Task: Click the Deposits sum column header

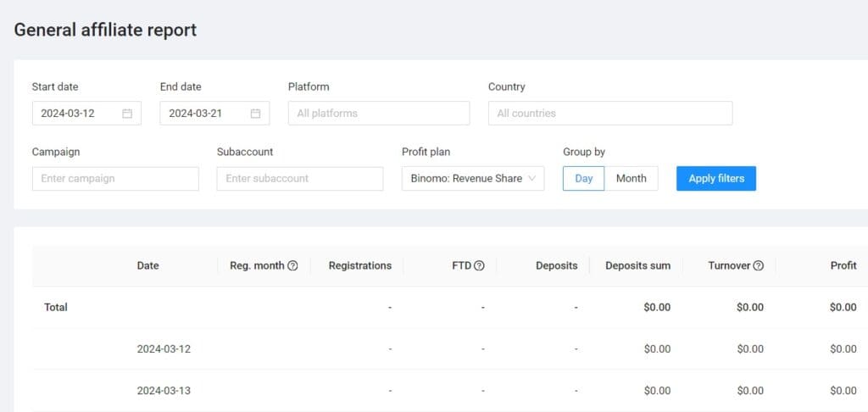Action: pyautogui.click(x=637, y=266)
